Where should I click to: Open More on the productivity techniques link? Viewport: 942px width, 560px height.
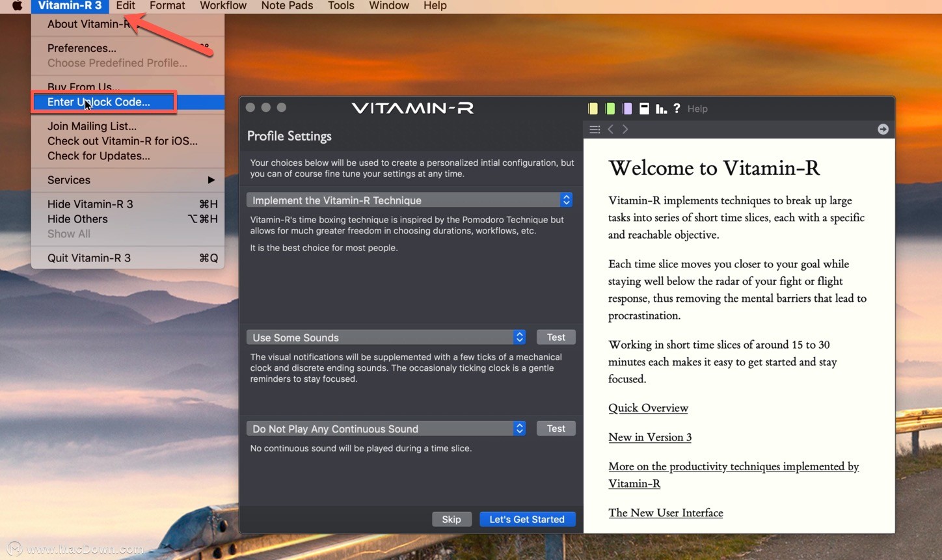(x=734, y=475)
